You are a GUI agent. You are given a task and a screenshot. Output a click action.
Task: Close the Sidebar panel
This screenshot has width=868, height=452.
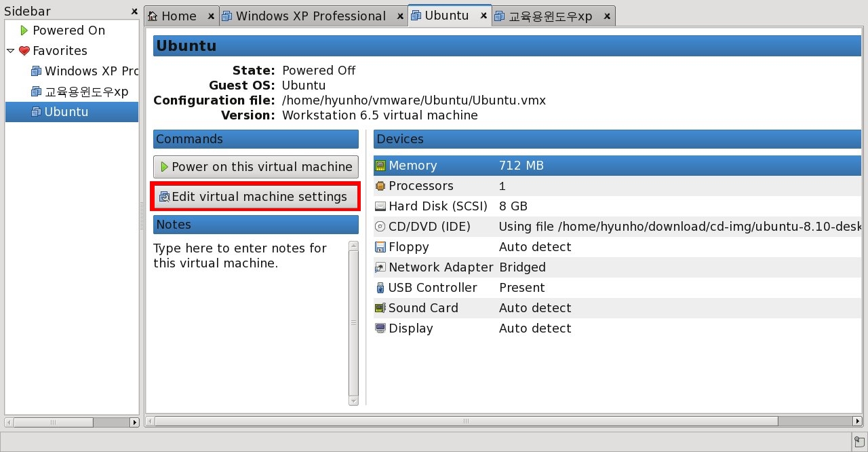coord(134,12)
